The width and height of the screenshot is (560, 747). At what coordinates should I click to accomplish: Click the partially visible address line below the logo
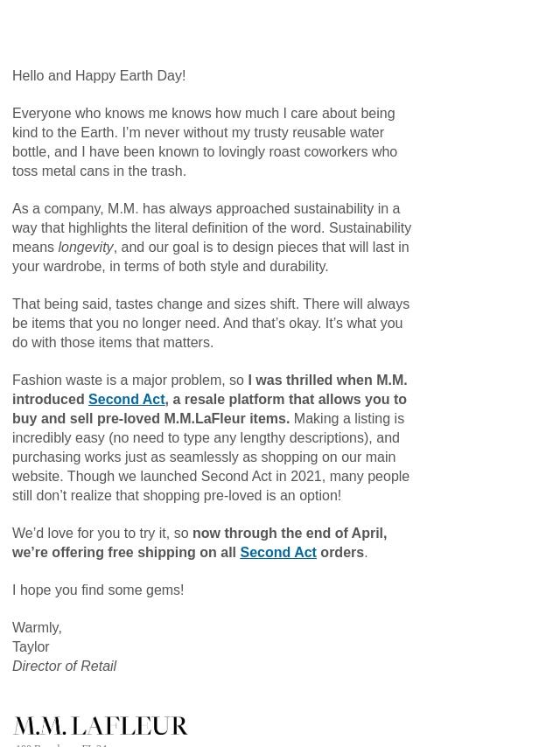61,744
